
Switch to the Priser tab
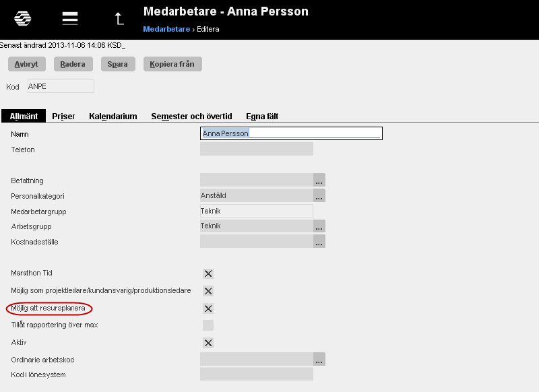pyautogui.click(x=63, y=117)
